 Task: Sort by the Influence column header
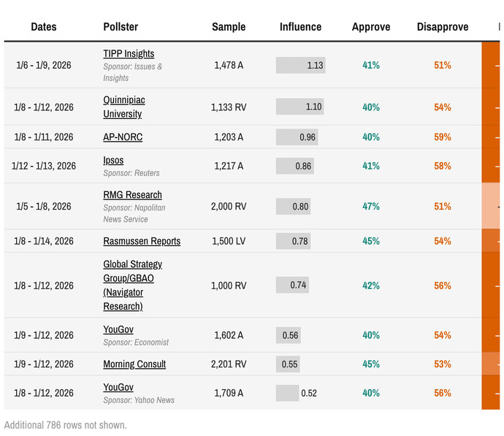(x=300, y=27)
